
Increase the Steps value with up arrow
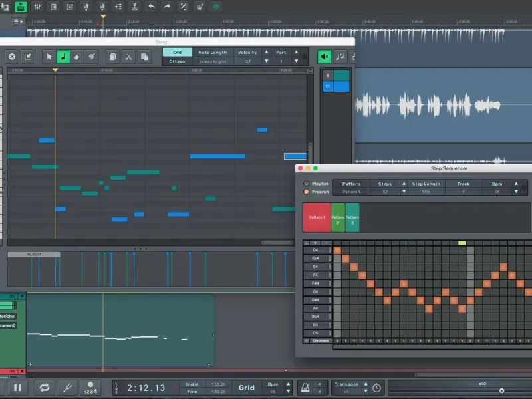click(404, 184)
